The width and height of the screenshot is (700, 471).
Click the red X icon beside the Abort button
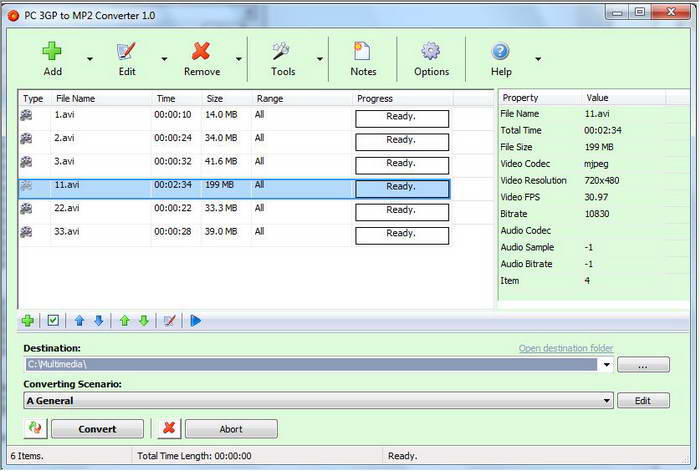pyautogui.click(x=169, y=429)
